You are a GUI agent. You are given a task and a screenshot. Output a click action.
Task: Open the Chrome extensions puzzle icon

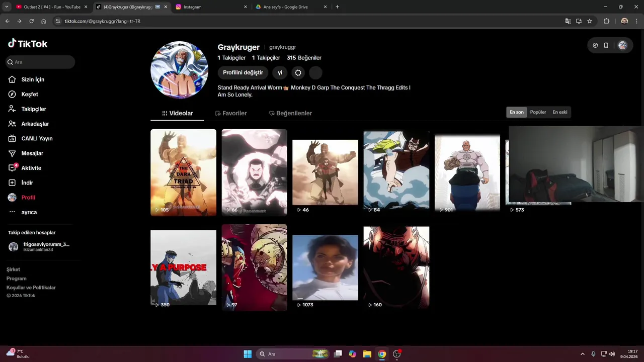606,21
